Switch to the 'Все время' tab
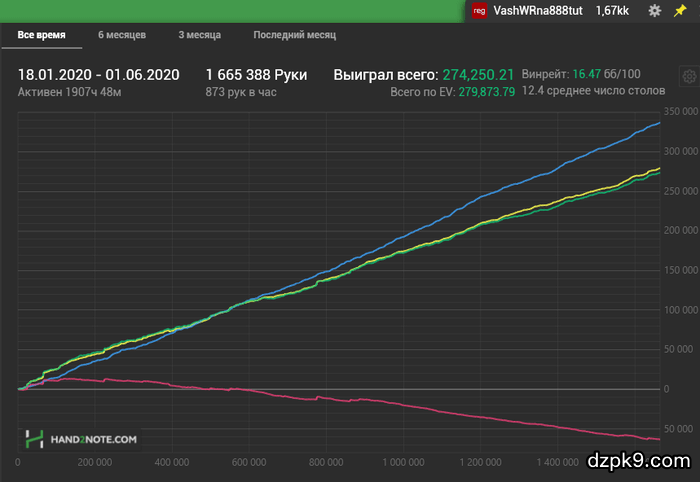This screenshot has height=482, width=700. pyautogui.click(x=41, y=35)
